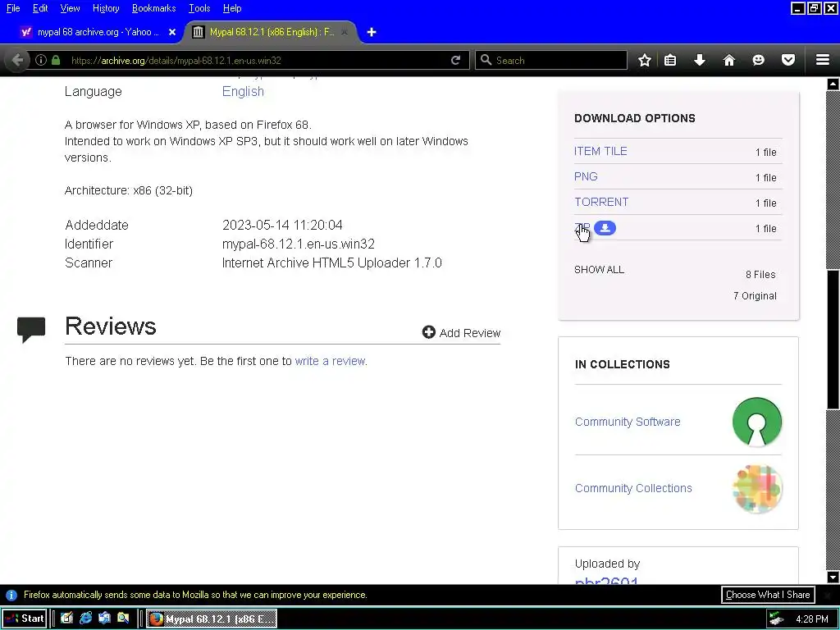Open the Edit menu
840x630 pixels.
tap(40, 8)
